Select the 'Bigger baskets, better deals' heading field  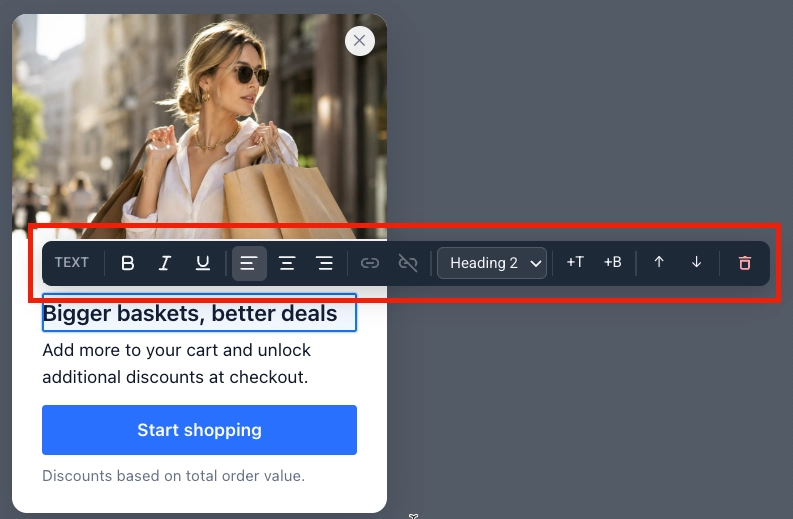pyautogui.click(x=199, y=313)
